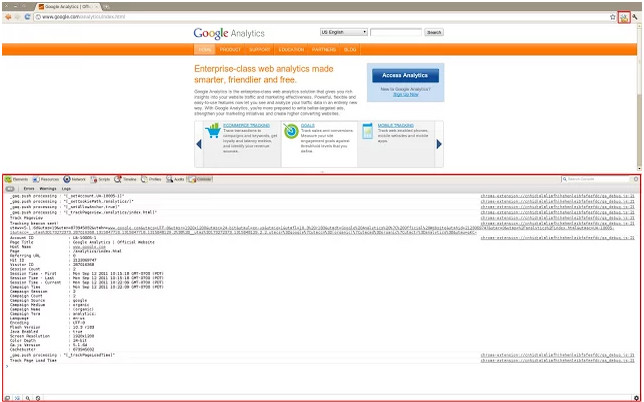Show previous feature with left carousel arrow

click(x=199, y=144)
